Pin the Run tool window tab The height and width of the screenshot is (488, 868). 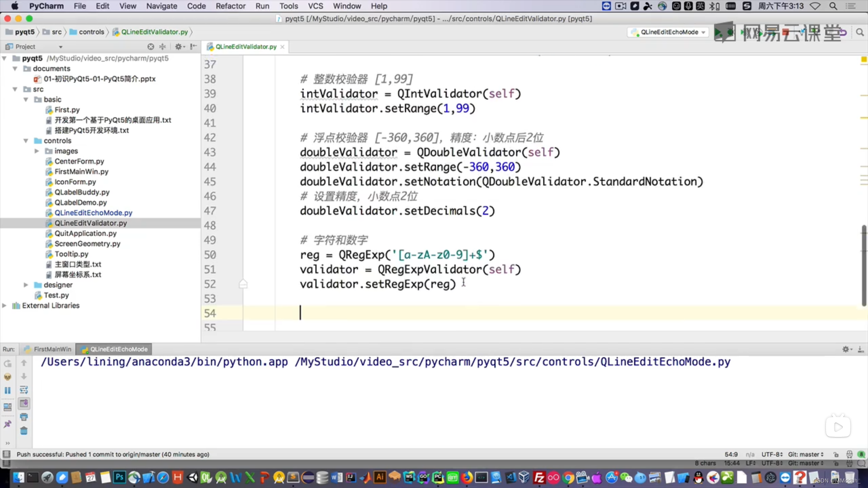[x=7, y=424]
